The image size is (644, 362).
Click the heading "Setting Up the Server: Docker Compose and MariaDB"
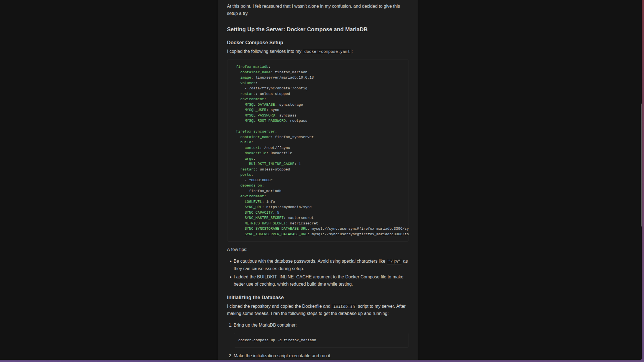click(x=297, y=30)
